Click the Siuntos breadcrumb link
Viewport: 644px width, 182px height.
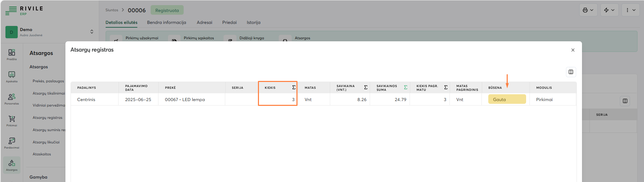click(x=112, y=10)
